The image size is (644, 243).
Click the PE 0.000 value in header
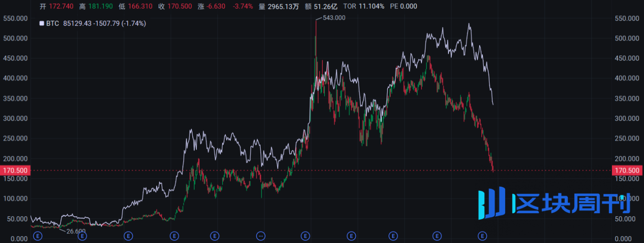pos(403,6)
